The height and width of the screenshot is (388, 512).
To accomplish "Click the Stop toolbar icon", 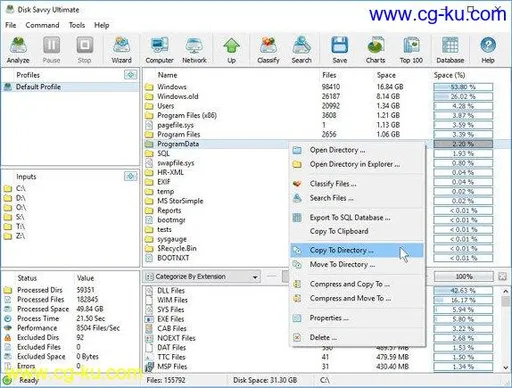I will [84, 50].
